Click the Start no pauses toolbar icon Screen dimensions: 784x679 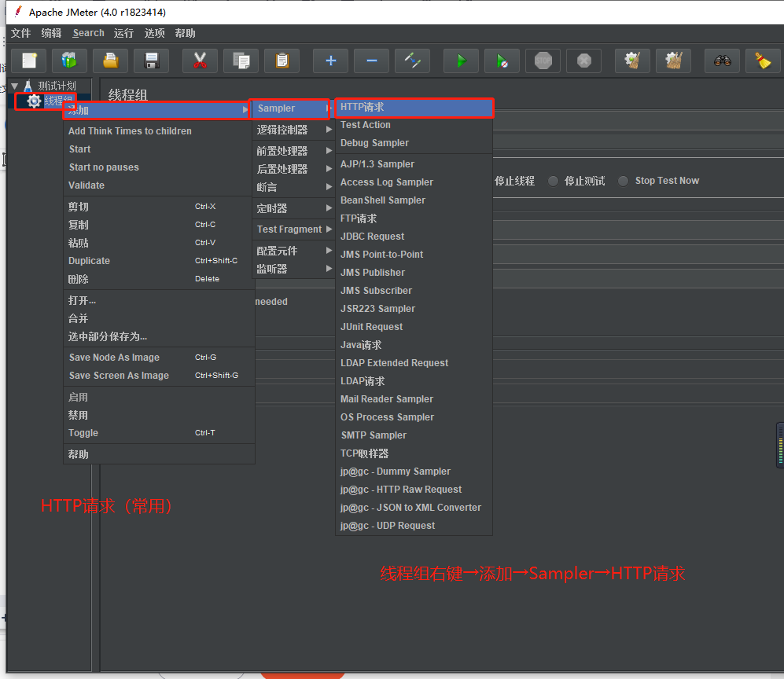[x=502, y=61]
